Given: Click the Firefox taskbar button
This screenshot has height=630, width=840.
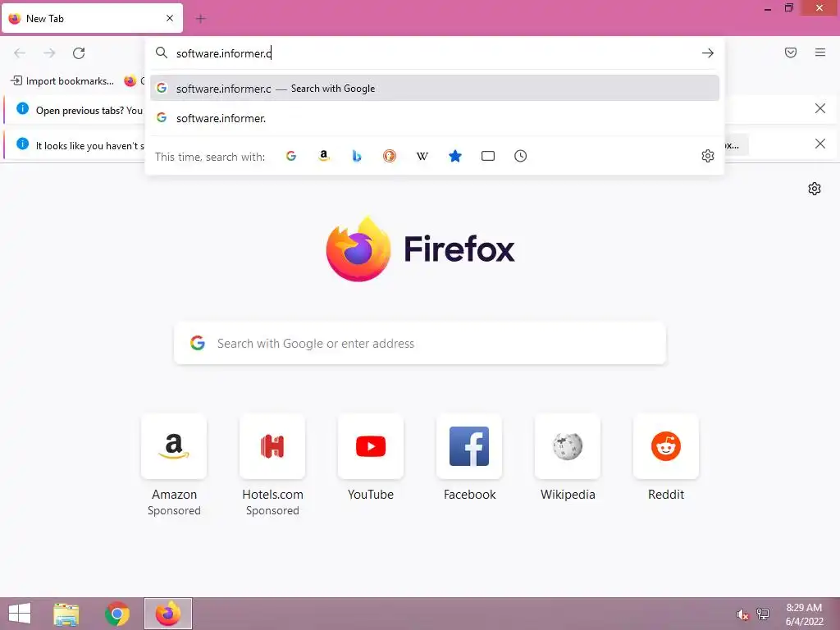Looking at the screenshot, I should coord(167,614).
